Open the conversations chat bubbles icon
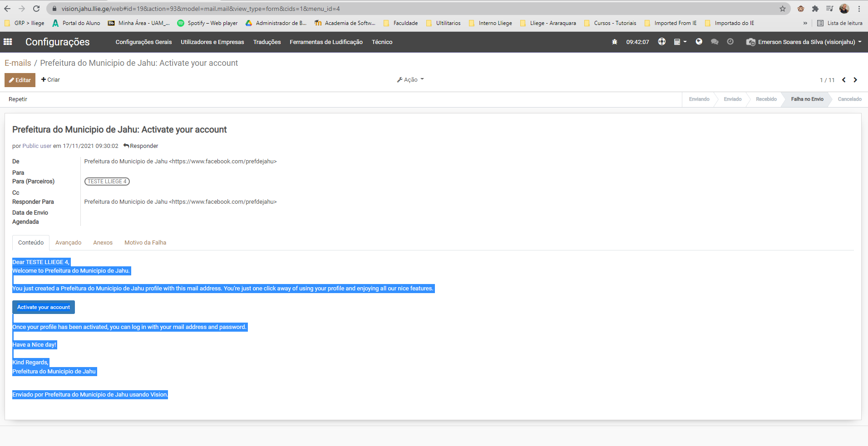The height and width of the screenshot is (446, 868). pos(714,42)
